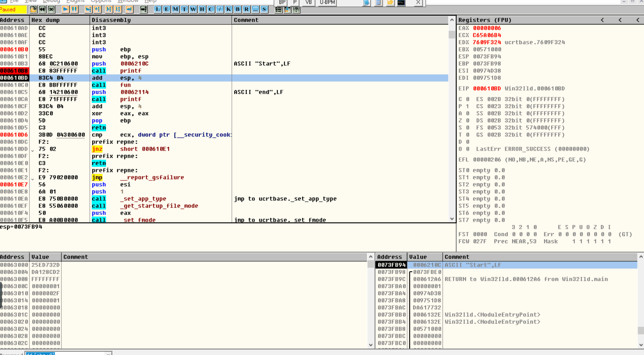The height and width of the screenshot is (355, 644).
Task: Open the Window menu
Action: tap(128, 1)
